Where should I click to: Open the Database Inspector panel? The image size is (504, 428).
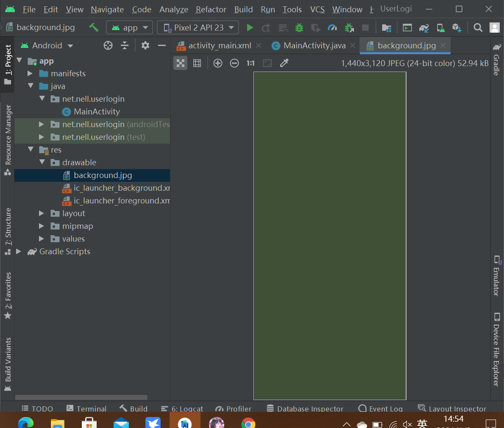click(305, 409)
